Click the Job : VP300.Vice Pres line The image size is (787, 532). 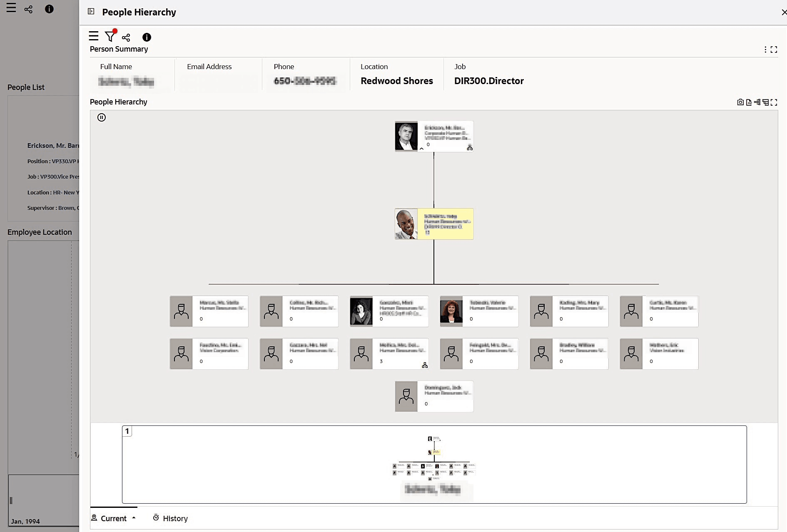click(53, 177)
